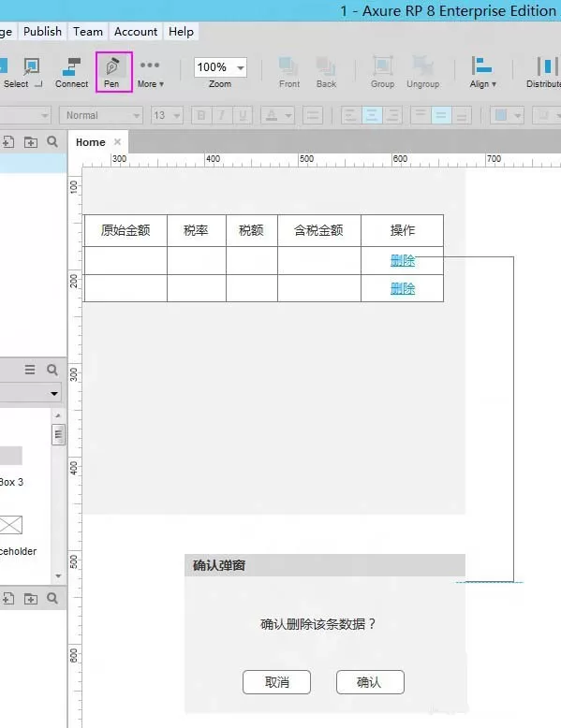
Task: Click the search icon beside Home tab
Action: (52, 141)
